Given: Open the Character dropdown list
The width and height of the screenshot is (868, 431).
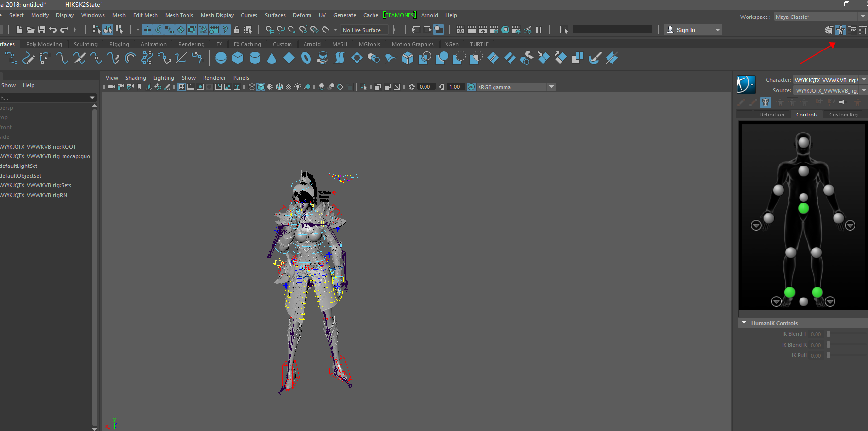Looking at the screenshot, I should click(x=864, y=80).
